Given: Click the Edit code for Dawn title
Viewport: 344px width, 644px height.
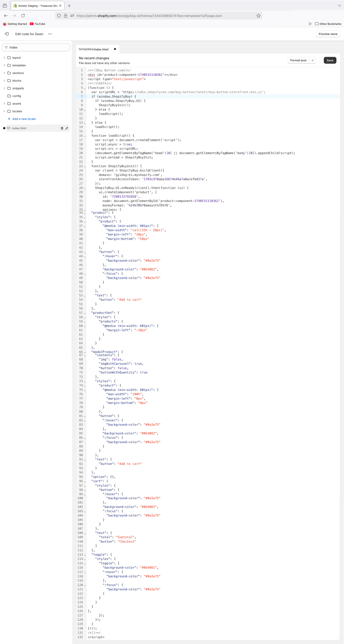Looking at the screenshot, I should pyautogui.click(x=29, y=34).
